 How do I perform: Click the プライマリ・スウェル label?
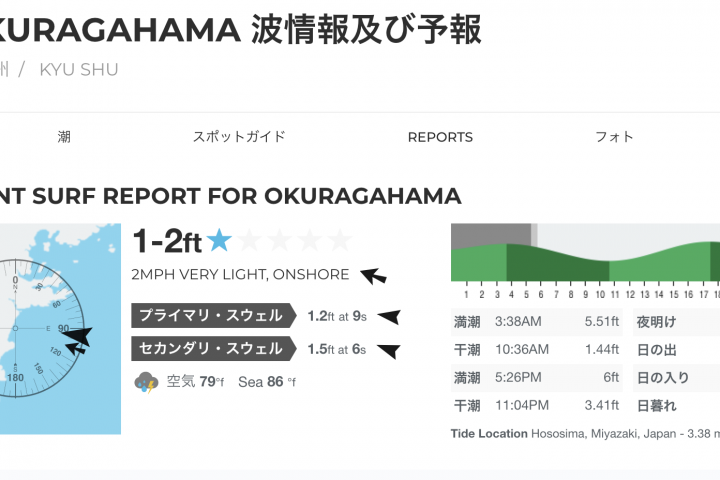point(211,316)
